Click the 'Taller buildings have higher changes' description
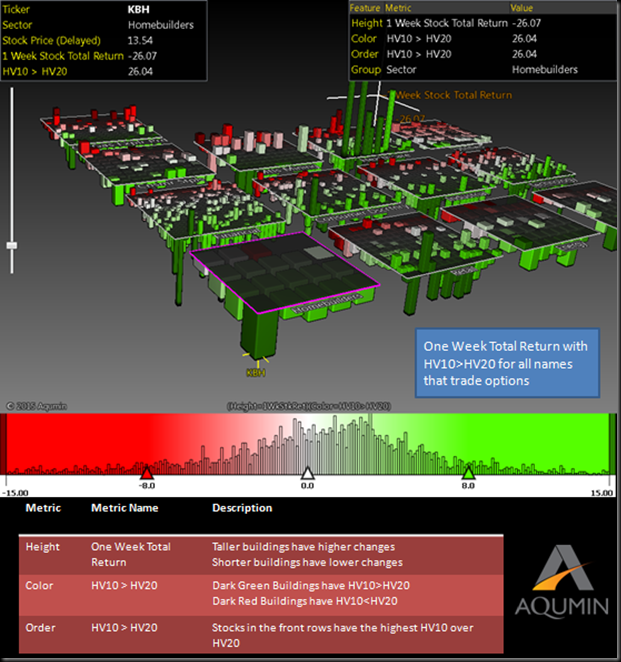 pyautogui.click(x=303, y=547)
